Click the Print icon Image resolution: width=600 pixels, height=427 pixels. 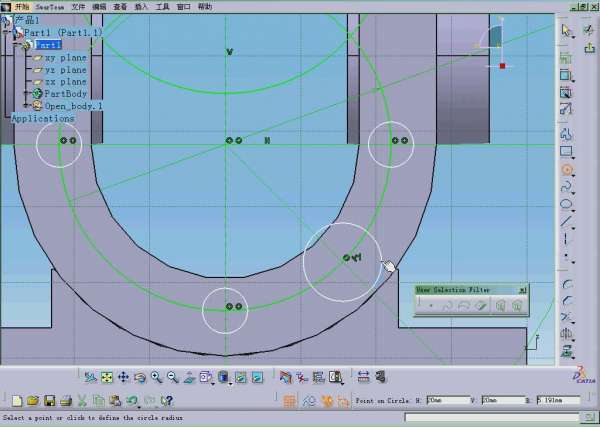[x=64, y=400]
